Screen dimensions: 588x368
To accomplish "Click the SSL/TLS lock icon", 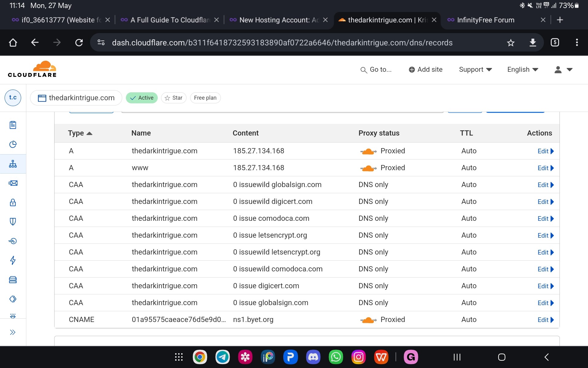I will tap(13, 202).
